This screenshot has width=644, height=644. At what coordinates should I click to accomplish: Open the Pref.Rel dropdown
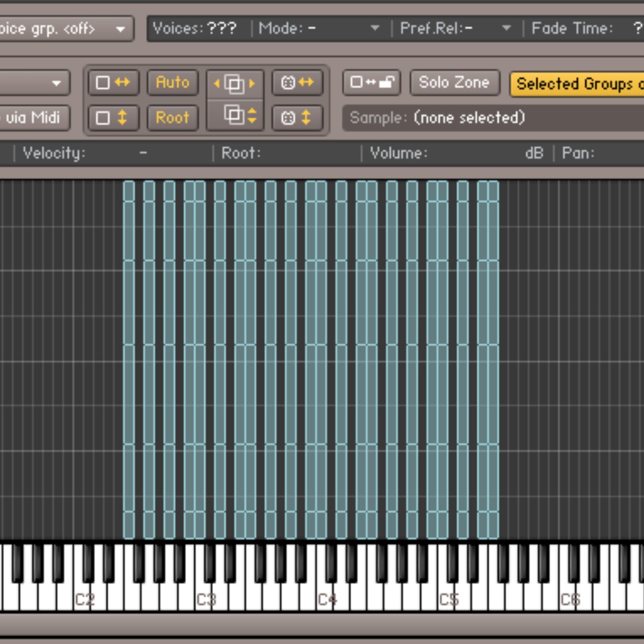pos(456,29)
